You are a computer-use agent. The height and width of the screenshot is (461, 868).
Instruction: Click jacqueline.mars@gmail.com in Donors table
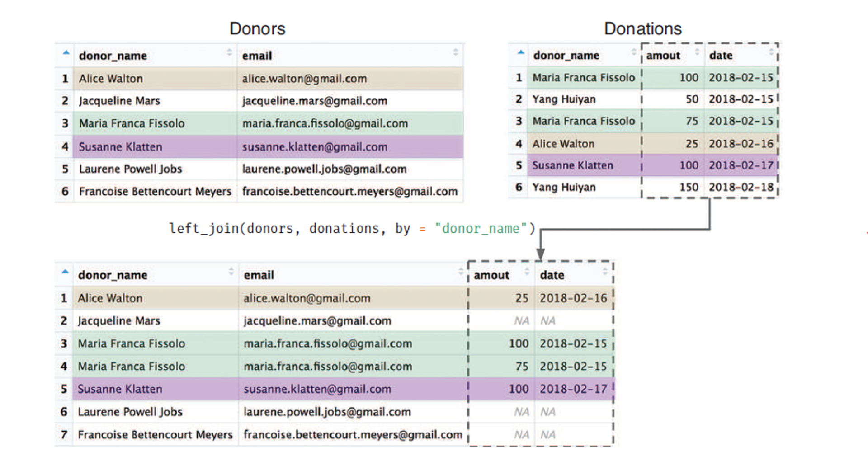tap(315, 101)
